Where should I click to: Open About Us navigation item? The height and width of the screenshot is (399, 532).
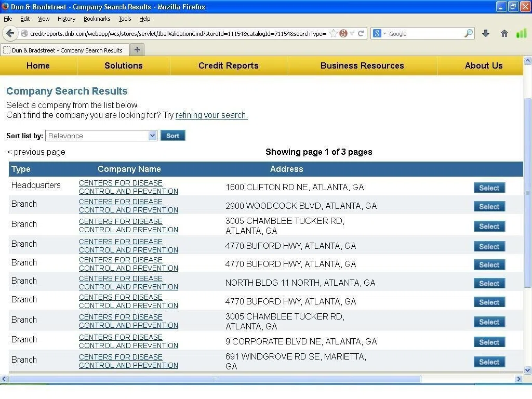pyautogui.click(x=484, y=65)
